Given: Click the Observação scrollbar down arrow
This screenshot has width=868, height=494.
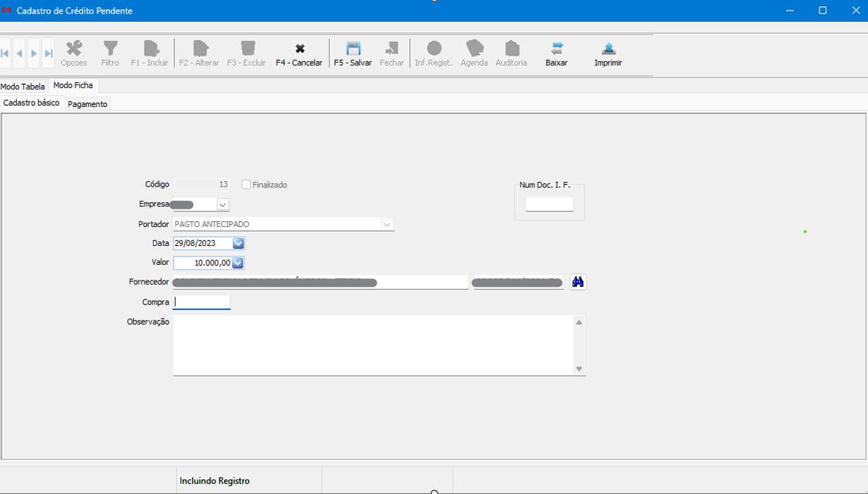Looking at the screenshot, I should 579,369.
